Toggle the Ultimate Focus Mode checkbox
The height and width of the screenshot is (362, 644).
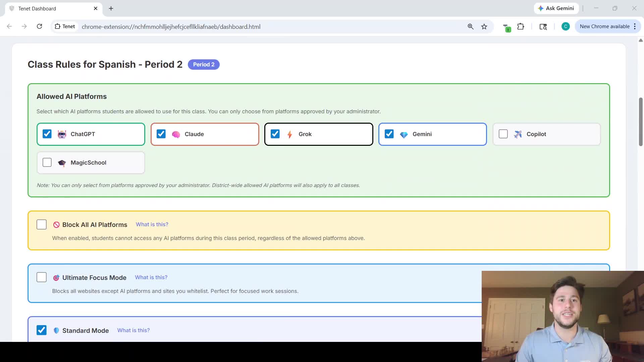[x=42, y=278]
